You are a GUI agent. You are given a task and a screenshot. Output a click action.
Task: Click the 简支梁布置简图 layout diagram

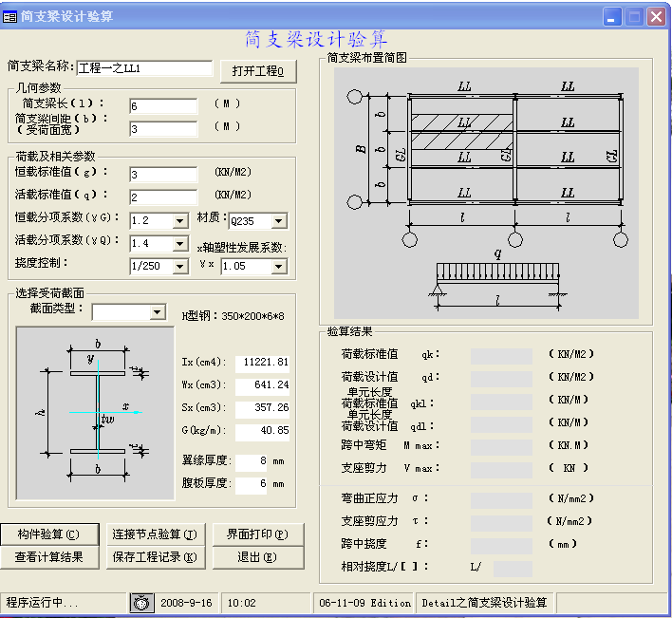point(486,193)
